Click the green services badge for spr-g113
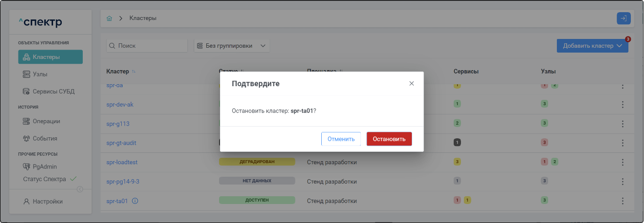This screenshot has height=223, width=644. click(x=457, y=123)
